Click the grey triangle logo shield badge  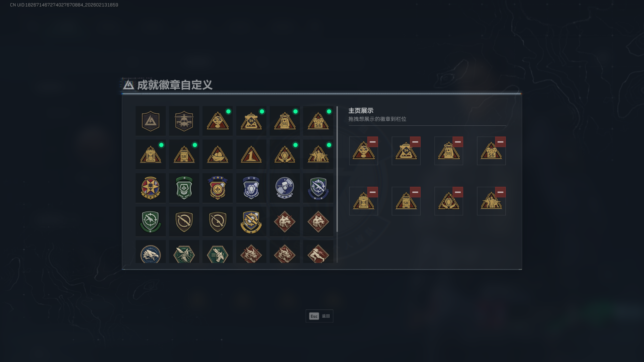click(150, 121)
